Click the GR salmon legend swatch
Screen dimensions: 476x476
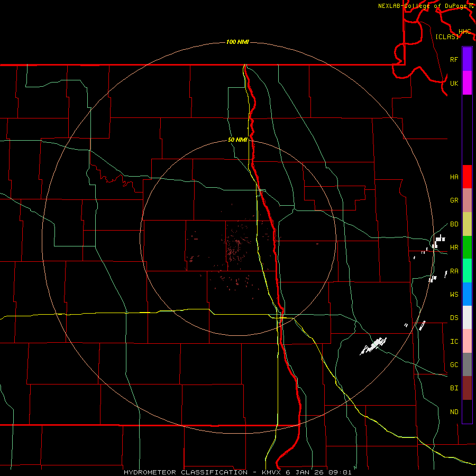pyautogui.click(x=467, y=200)
